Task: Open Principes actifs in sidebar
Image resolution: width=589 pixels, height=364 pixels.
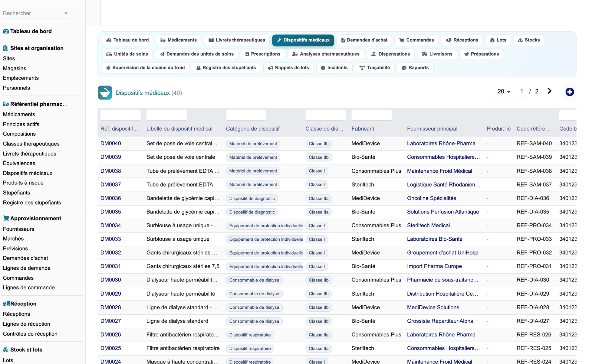Action: pyautogui.click(x=21, y=124)
